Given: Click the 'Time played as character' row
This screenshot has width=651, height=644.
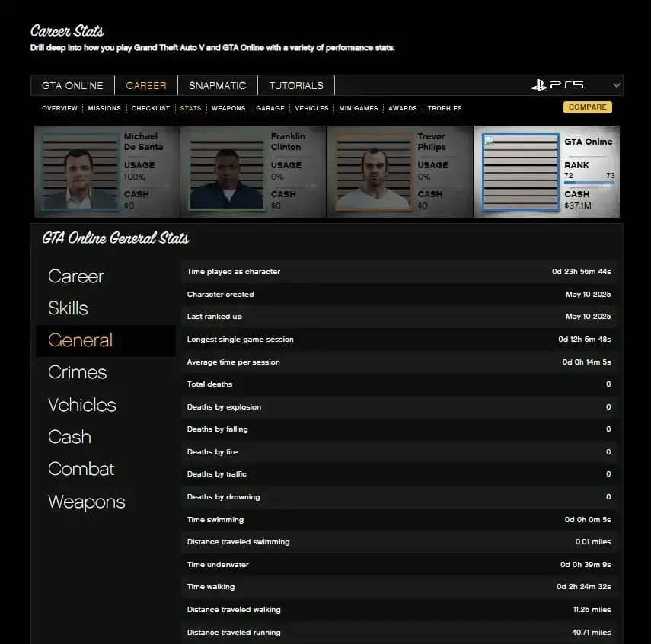Looking at the screenshot, I should pyautogui.click(x=399, y=272).
